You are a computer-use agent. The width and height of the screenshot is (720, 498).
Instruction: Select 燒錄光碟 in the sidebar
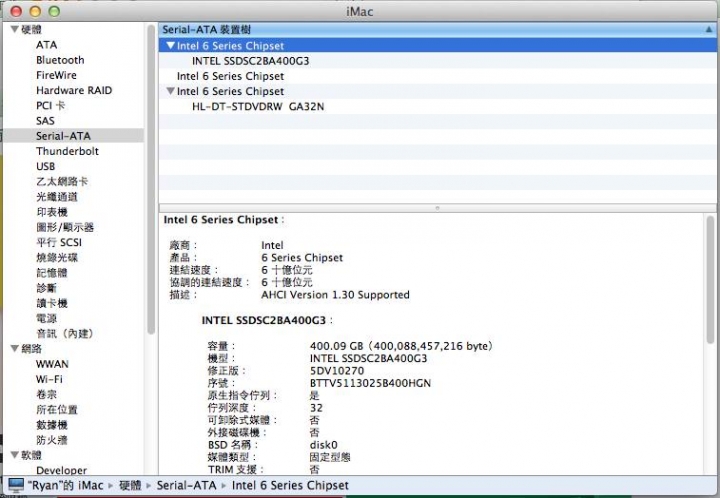[x=57, y=257]
